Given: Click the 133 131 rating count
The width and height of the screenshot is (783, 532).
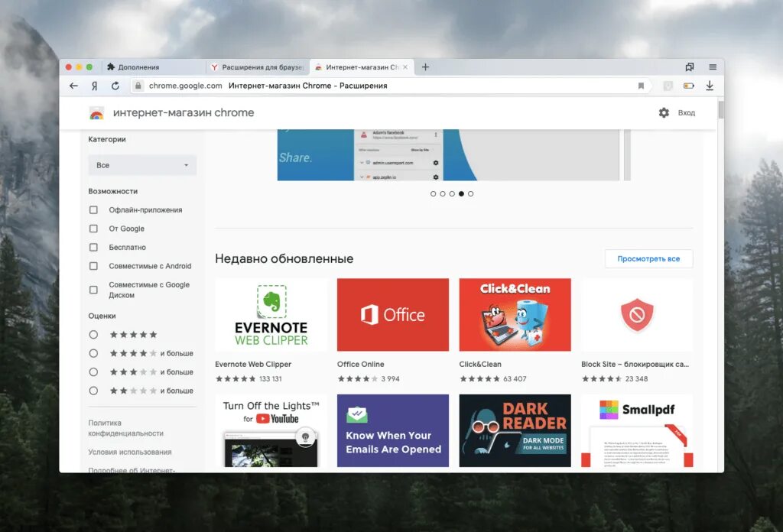Looking at the screenshot, I should tap(270, 379).
